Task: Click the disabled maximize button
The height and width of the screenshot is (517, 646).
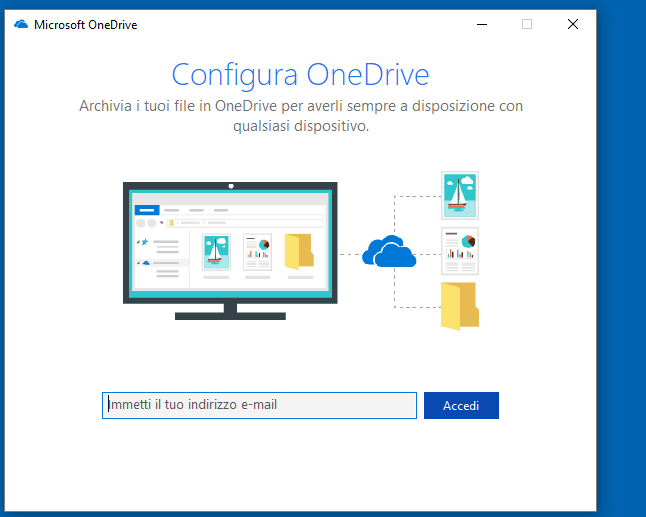Action: click(527, 24)
